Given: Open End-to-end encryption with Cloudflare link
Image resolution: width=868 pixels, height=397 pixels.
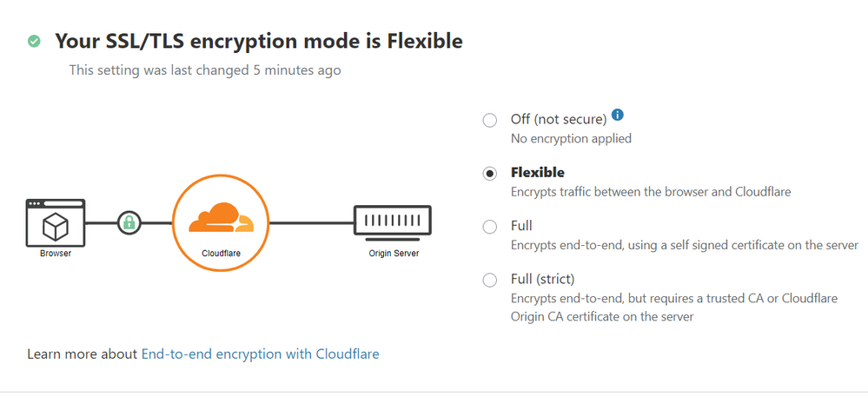Looking at the screenshot, I should point(260,354).
